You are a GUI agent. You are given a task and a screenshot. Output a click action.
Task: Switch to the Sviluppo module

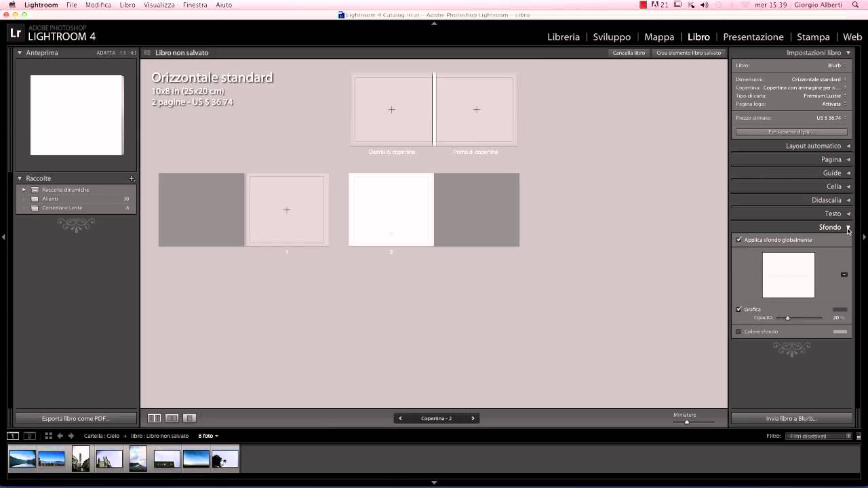click(612, 37)
